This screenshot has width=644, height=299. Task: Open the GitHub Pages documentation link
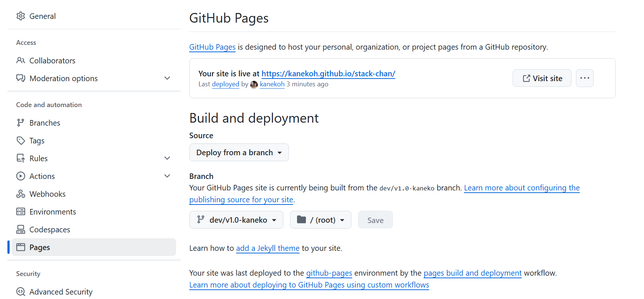[212, 47]
